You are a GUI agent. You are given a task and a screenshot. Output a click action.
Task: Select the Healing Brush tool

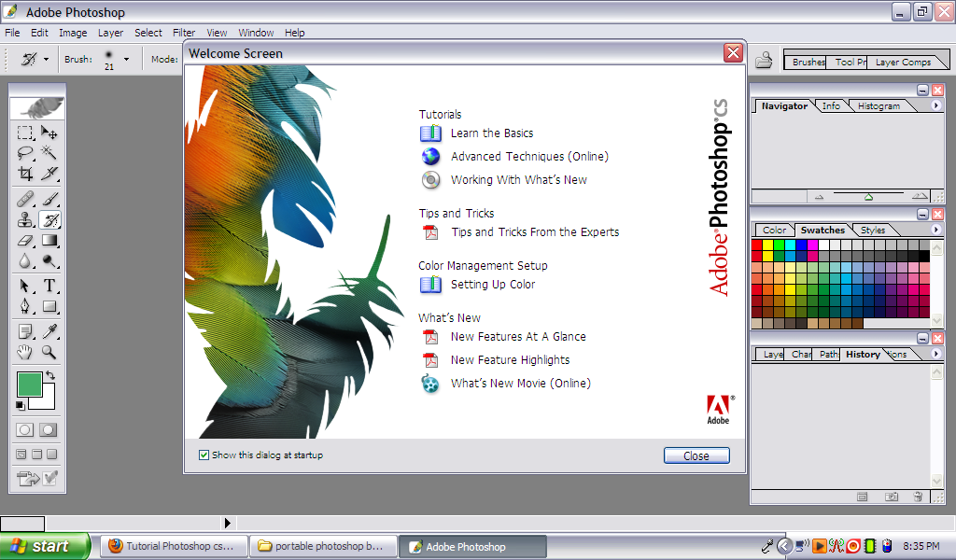click(25, 199)
